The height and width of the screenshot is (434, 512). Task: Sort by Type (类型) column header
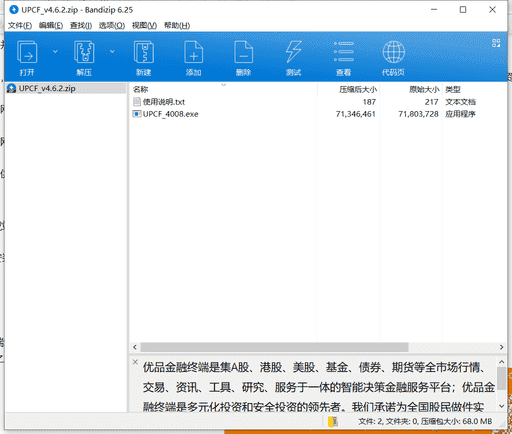pyautogui.click(x=453, y=89)
